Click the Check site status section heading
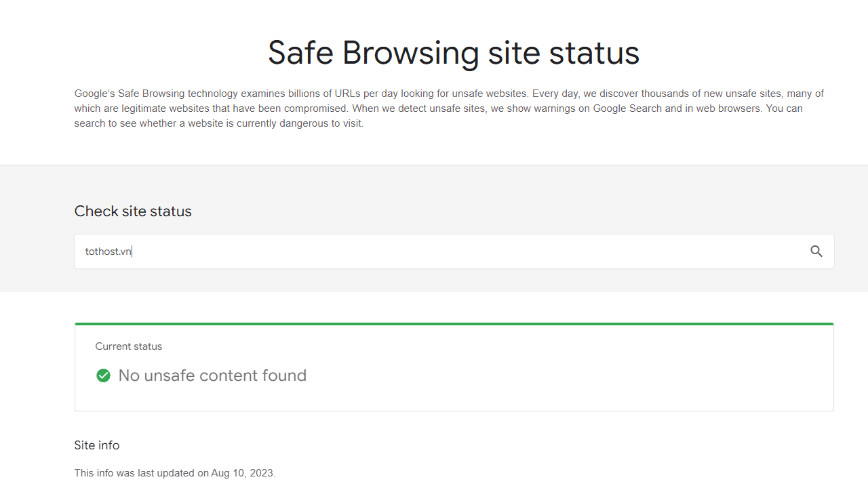Viewport: 868px width, 488px height. (x=133, y=211)
